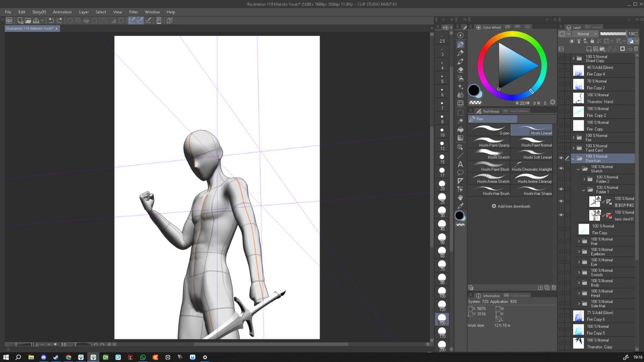Viewport: 644px width, 362px height.
Task: Select the Eraser tool
Action: click(460, 70)
